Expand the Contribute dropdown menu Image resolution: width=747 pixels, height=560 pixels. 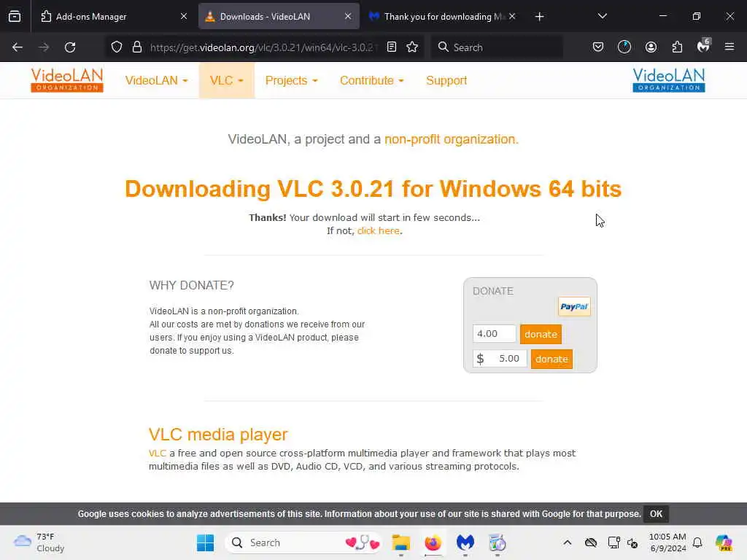click(x=371, y=80)
